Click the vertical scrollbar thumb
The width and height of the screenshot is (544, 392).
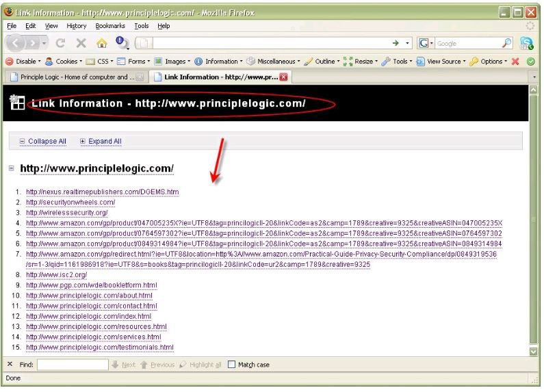click(x=534, y=218)
